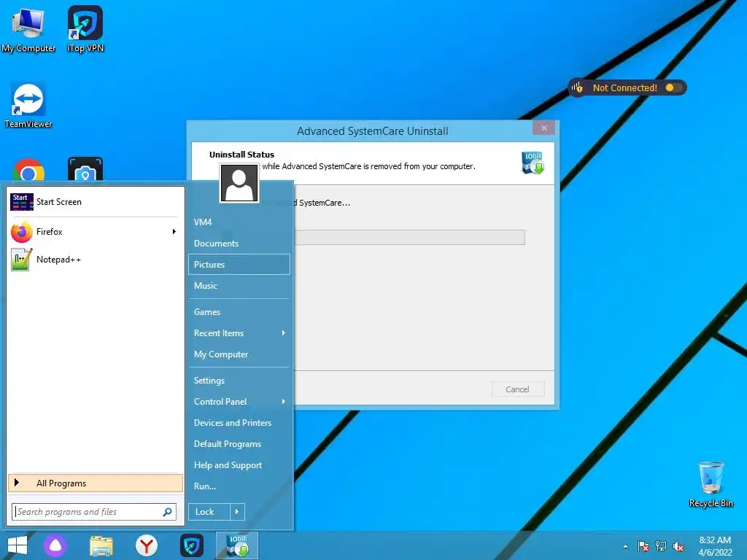The width and height of the screenshot is (747, 560).
Task: Open File Explorer from the taskbar
Action: pos(101,545)
